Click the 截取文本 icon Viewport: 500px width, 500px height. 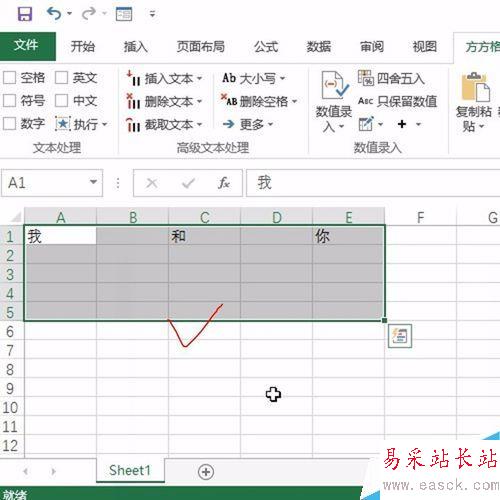134,124
